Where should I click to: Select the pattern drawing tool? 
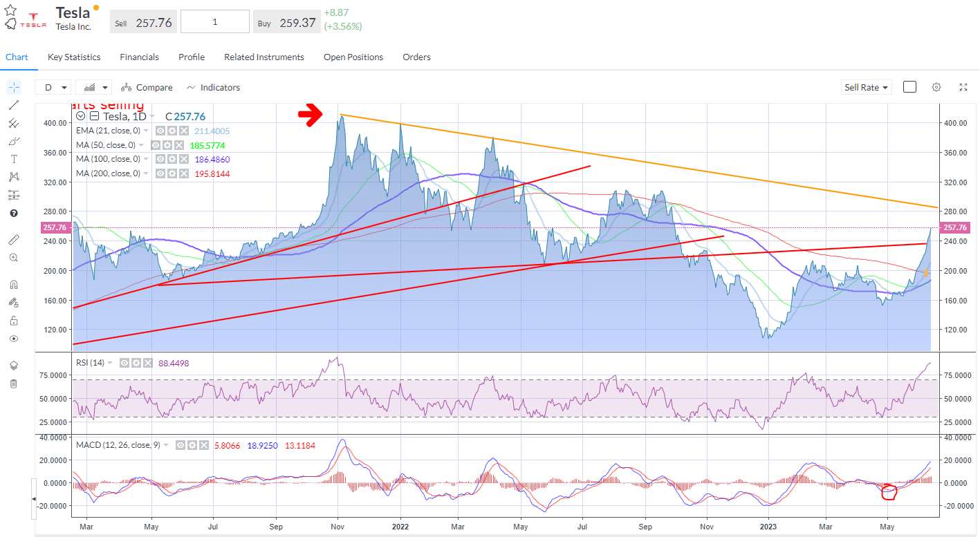tap(14, 177)
